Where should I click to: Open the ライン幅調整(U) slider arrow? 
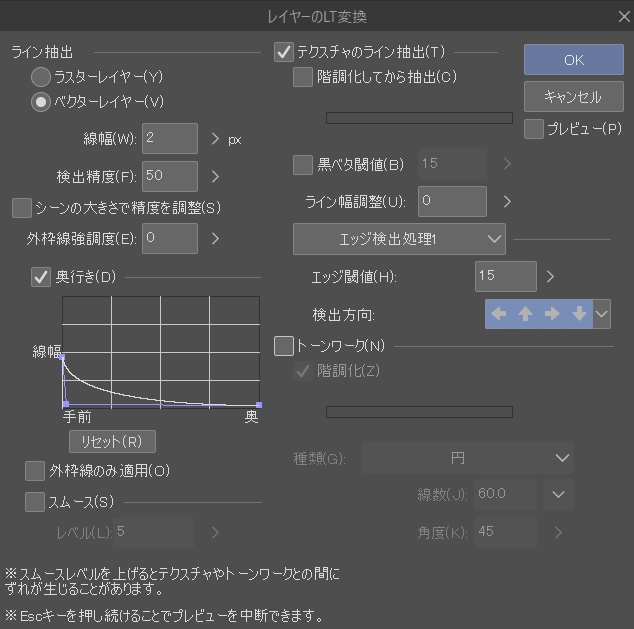507,201
